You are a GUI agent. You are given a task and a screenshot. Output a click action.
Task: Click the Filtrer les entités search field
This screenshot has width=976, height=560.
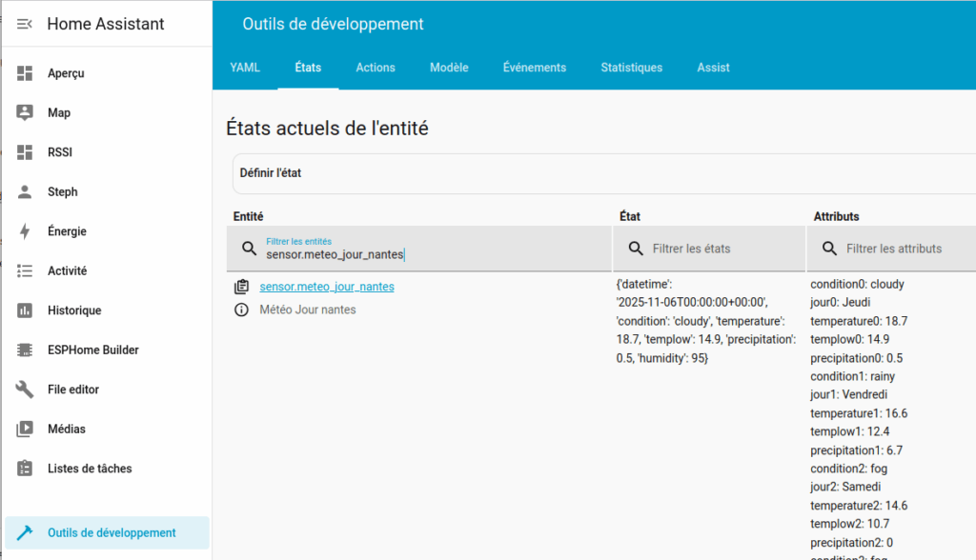click(x=429, y=254)
